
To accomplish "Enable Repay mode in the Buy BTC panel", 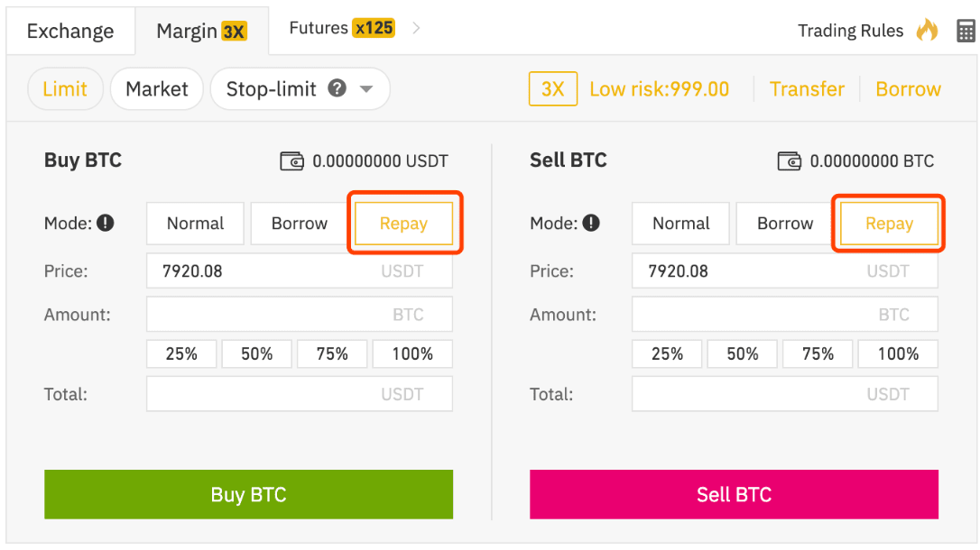I will tap(403, 223).
